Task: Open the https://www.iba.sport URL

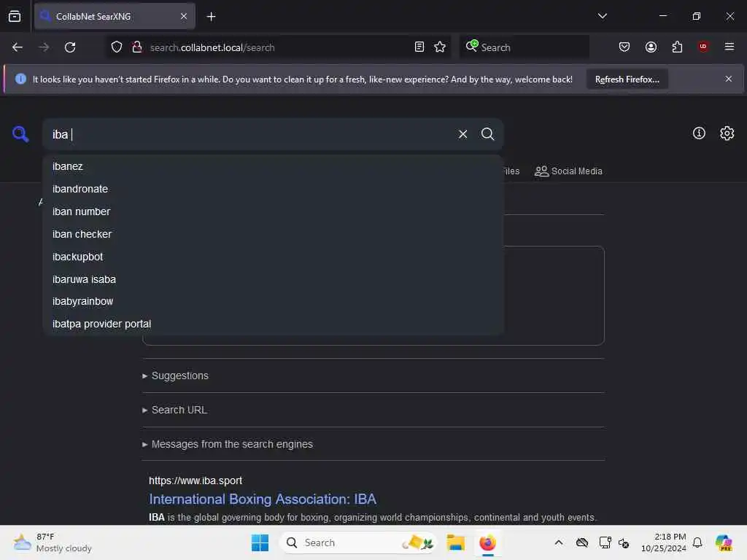Action: click(x=196, y=481)
